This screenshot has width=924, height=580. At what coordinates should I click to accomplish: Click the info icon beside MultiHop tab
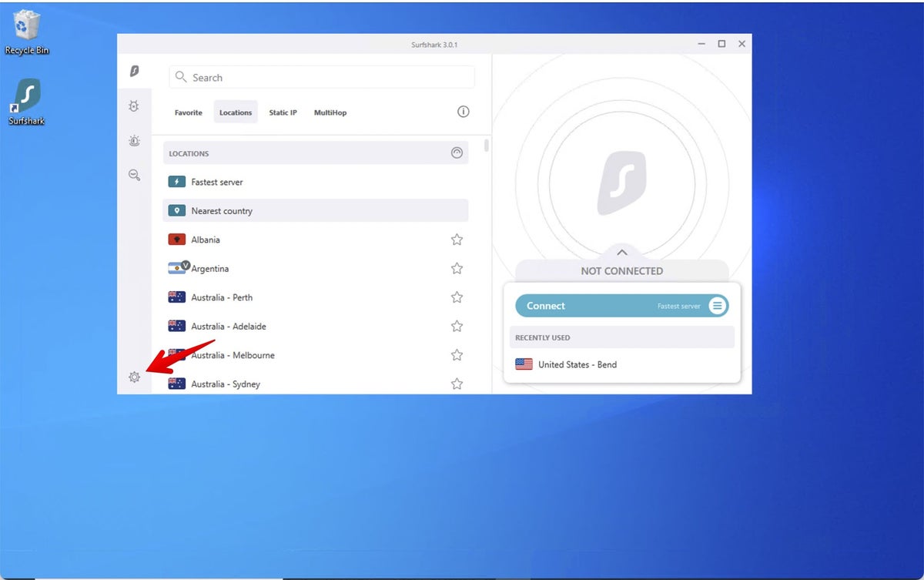click(x=464, y=112)
